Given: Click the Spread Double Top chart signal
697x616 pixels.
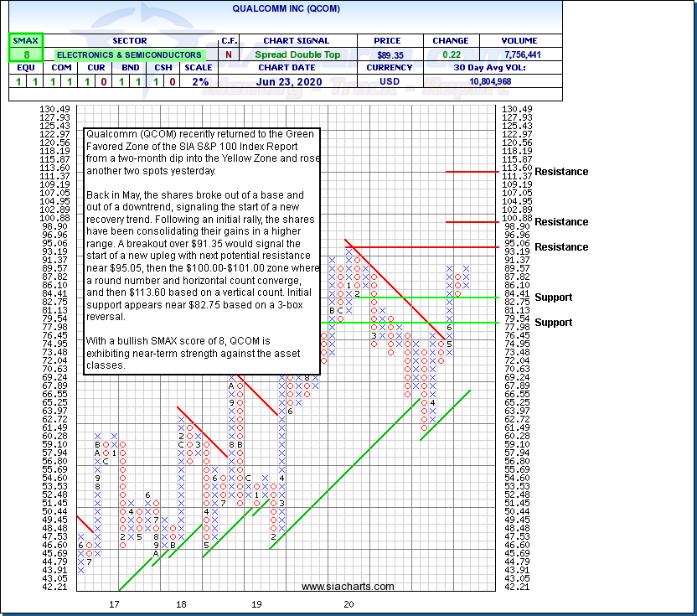Looking at the screenshot, I should (x=298, y=54).
